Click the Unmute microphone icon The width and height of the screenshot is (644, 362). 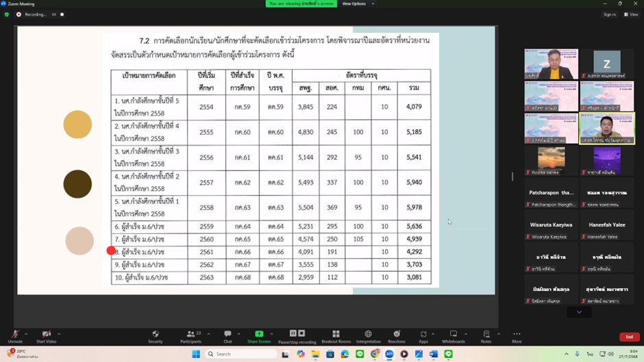15,334
